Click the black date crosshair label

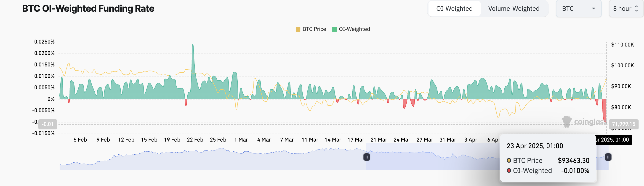(614, 140)
